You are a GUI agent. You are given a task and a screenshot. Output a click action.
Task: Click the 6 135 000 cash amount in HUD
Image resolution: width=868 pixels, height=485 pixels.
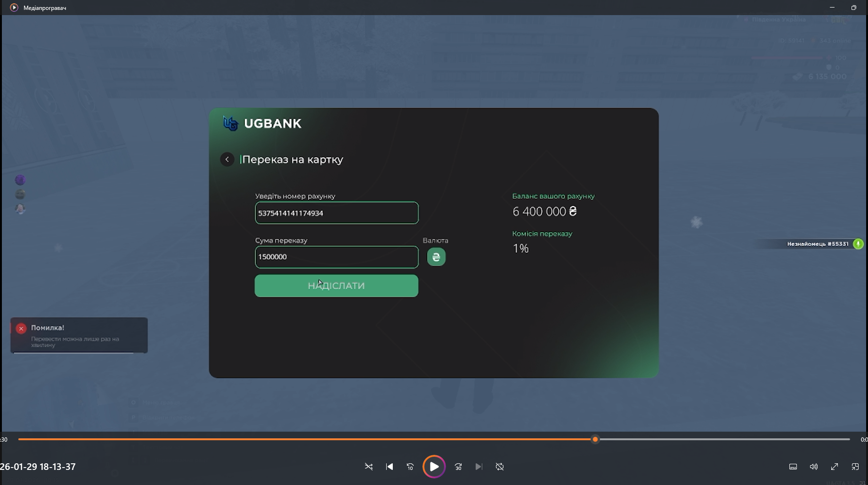coord(827,76)
